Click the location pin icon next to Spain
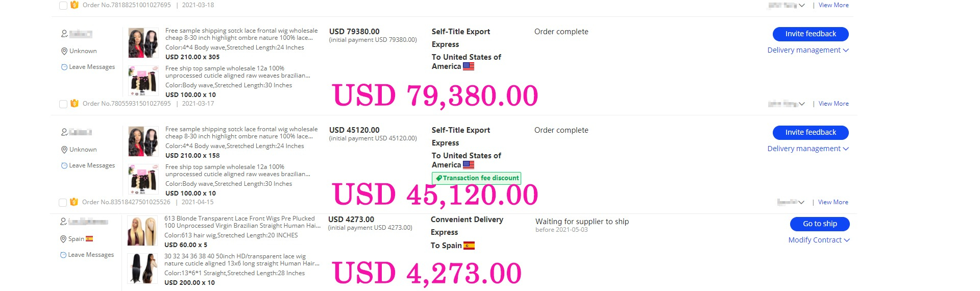 click(x=64, y=239)
